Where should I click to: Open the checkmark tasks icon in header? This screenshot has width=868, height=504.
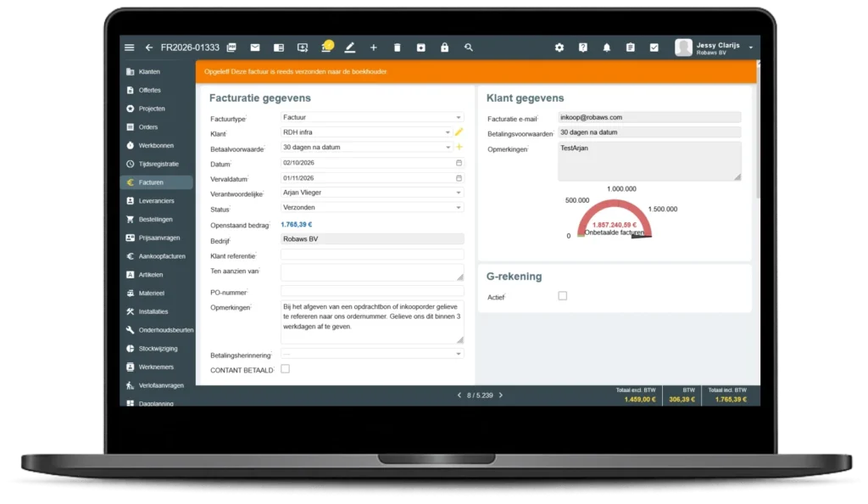654,48
